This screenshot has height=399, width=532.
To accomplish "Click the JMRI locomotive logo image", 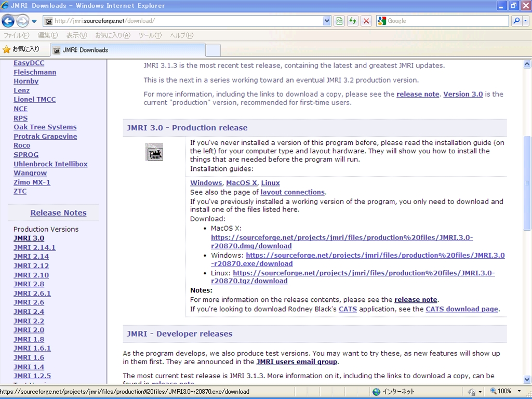I will (154, 152).
